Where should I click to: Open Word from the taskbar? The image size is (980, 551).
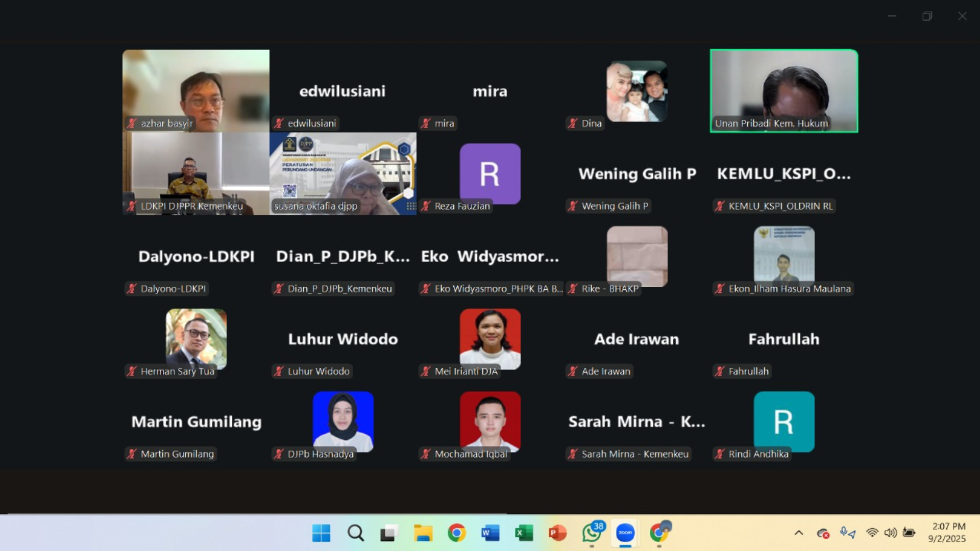(490, 533)
